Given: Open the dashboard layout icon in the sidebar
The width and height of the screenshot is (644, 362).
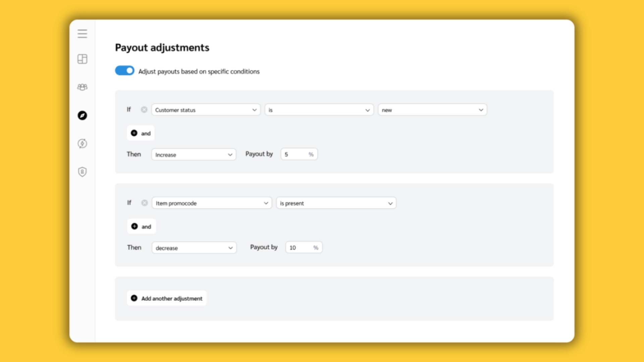Looking at the screenshot, I should coord(82,59).
